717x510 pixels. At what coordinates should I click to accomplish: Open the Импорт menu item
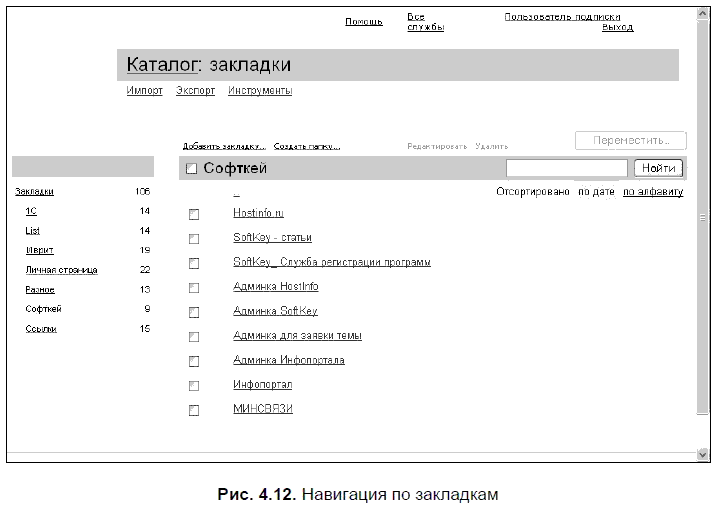click(x=144, y=91)
